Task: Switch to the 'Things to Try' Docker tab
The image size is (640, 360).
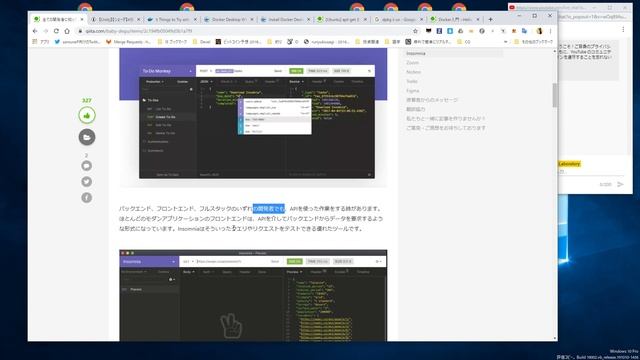Action: (x=172, y=19)
